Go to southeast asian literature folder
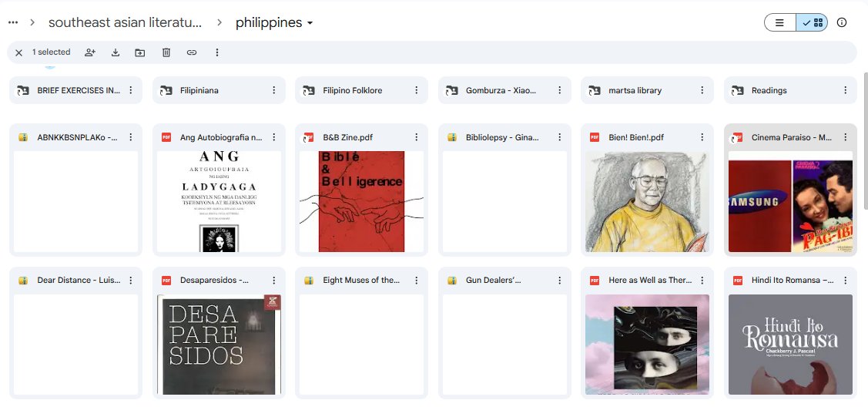868x407 pixels. pos(125,22)
